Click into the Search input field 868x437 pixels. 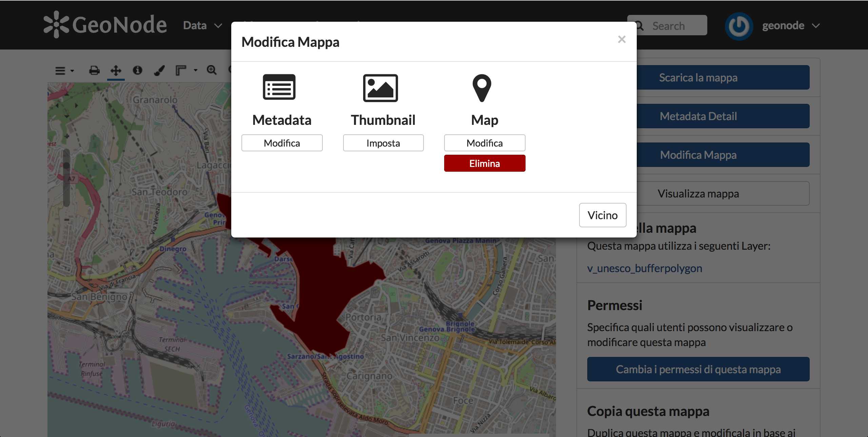coord(675,26)
